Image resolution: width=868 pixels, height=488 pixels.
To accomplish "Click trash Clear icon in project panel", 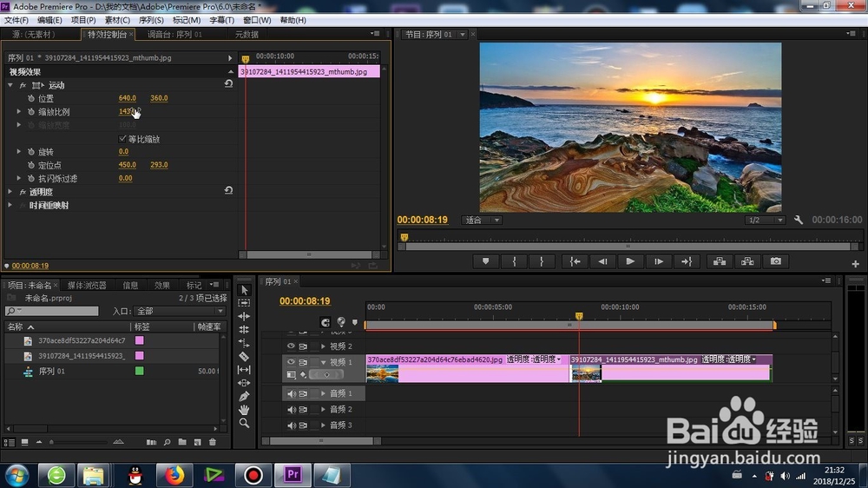I will (x=213, y=442).
